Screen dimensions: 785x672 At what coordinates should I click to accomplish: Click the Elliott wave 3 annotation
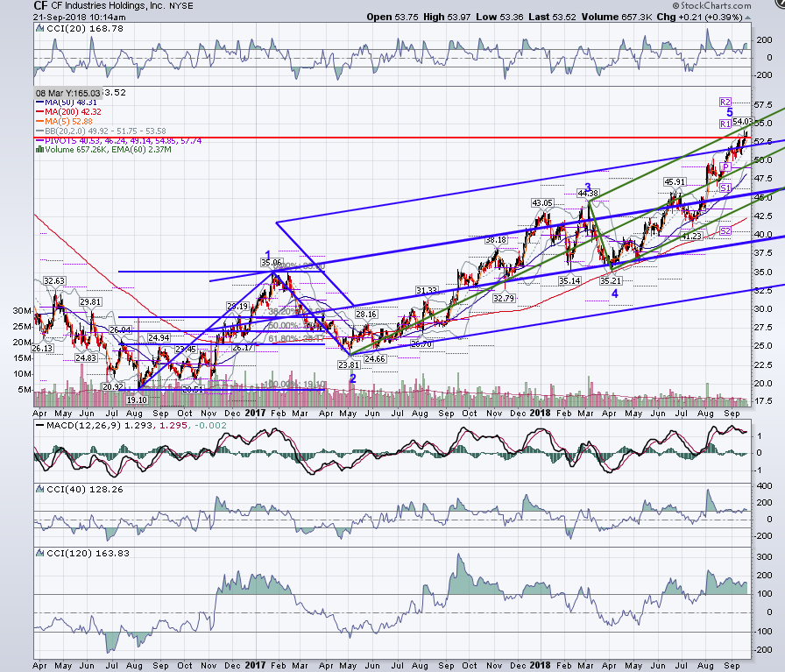pyautogui.click(x=588, y=187)
